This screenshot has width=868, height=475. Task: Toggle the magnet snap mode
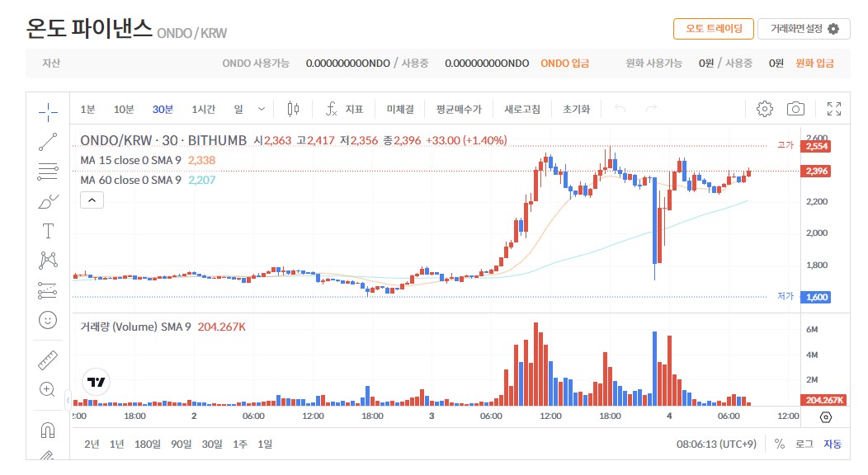(48, 430)
